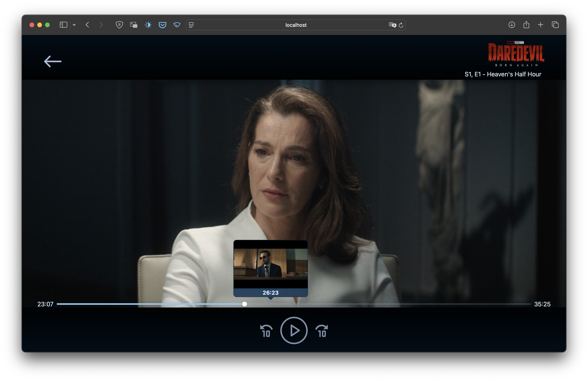Click the 26:23 timestamp on the preview
The image size is (588, 381).
(x=271, y=293)
